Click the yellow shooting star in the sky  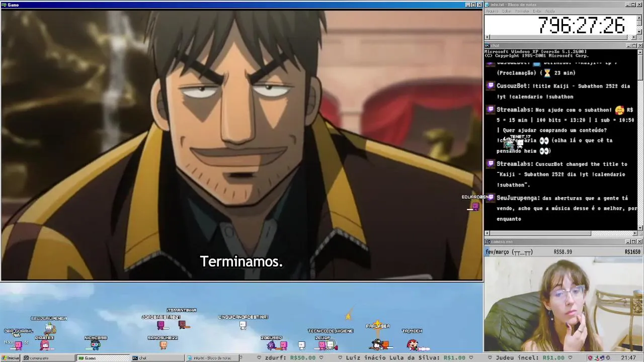pos(348,315)
